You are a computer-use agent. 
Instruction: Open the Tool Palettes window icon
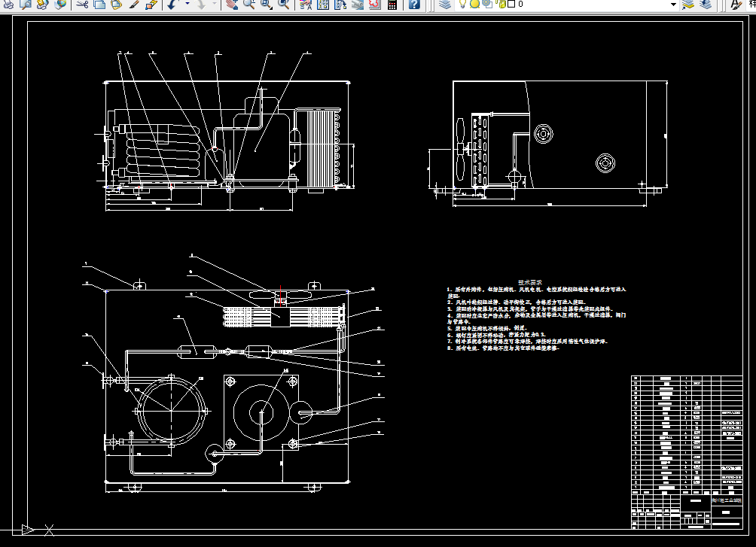click(x=340, y=4)
